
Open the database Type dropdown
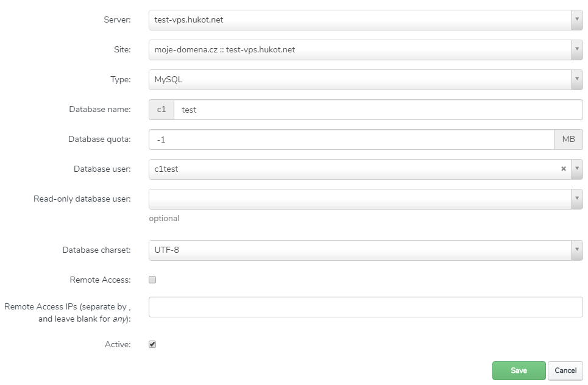coord(577,80)
